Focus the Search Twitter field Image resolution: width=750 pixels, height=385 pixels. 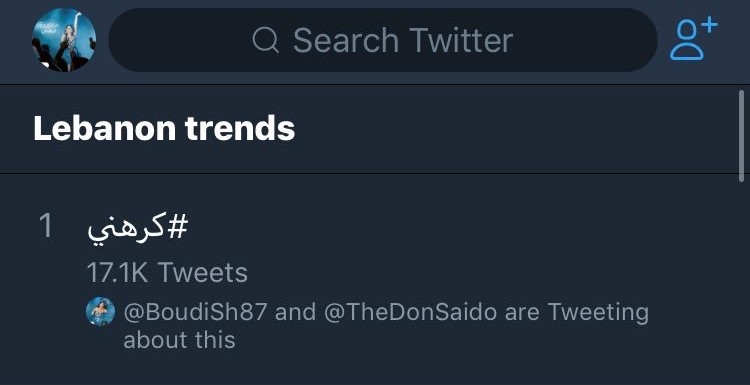coord(383,40)
